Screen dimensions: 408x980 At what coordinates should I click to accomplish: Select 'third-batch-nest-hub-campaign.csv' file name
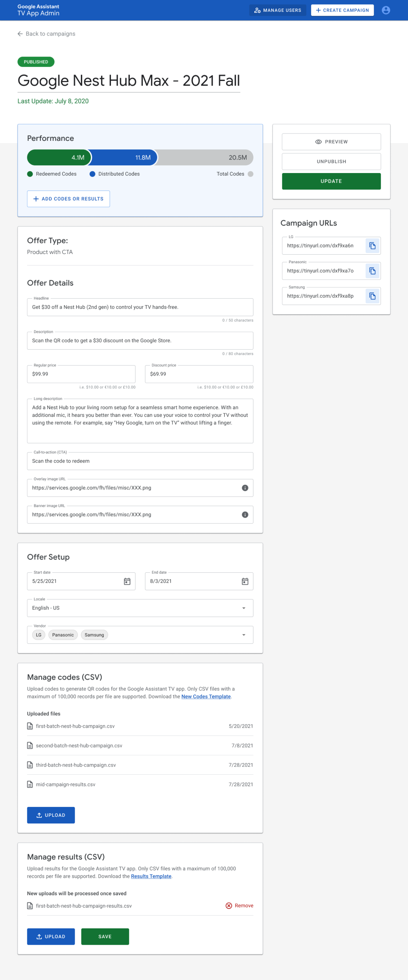click(76, 765)
